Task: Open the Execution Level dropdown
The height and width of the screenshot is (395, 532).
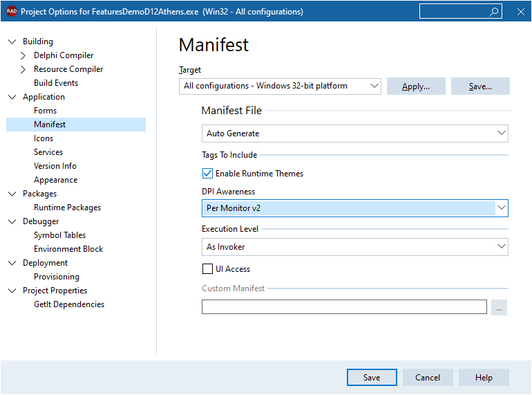Action: pos(355,247)
